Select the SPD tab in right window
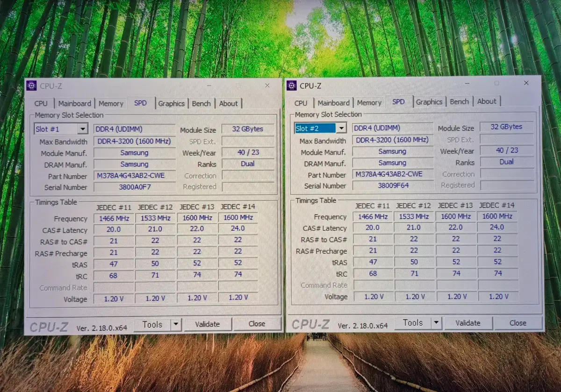The height and width of the screenshot is (392, 561). pyautogui.click(x=399, y=102)
